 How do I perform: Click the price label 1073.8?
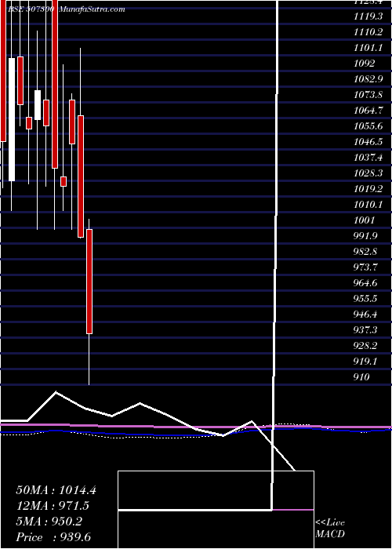coord(368,95)
